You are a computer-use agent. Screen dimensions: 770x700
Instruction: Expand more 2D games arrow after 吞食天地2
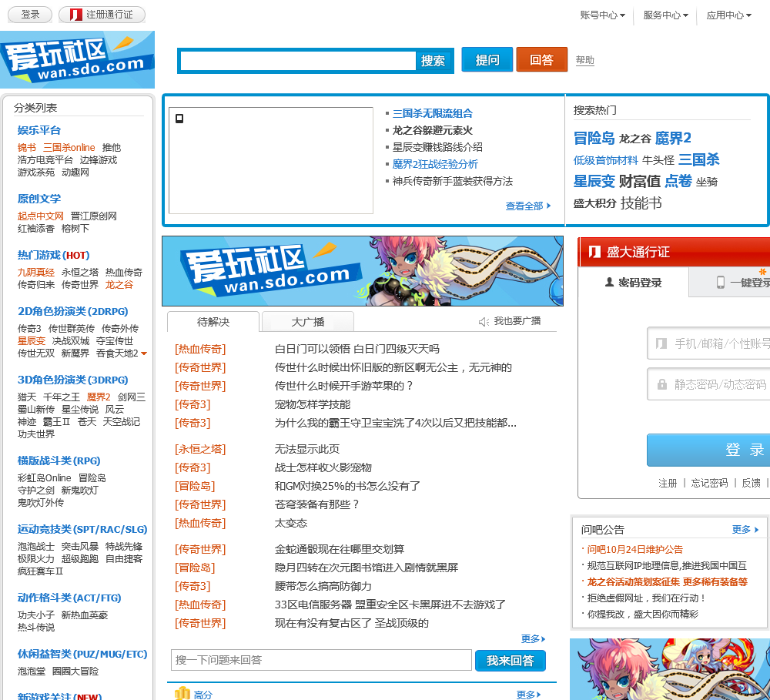coord(144,353)
